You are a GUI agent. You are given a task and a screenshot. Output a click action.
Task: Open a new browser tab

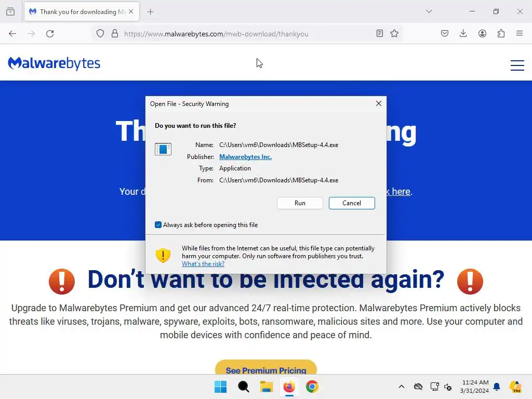click(150, 12)
